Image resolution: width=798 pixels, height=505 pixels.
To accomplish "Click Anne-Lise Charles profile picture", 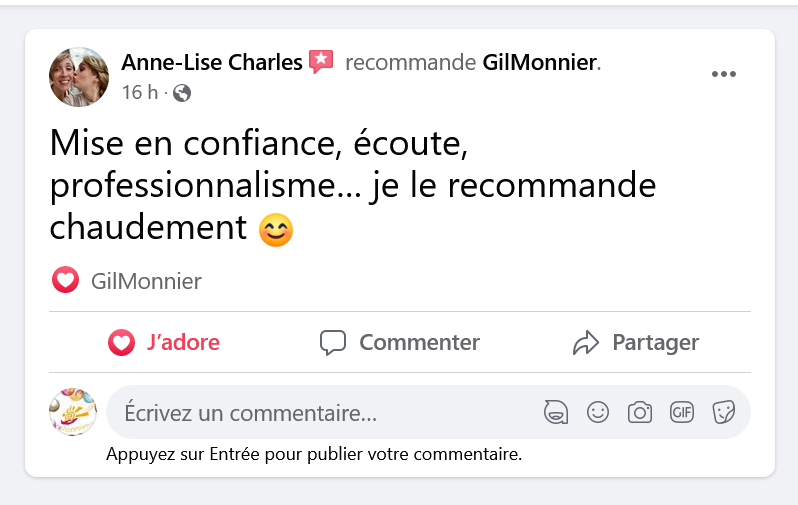I will pyautogui.click(x=79, y=76).
